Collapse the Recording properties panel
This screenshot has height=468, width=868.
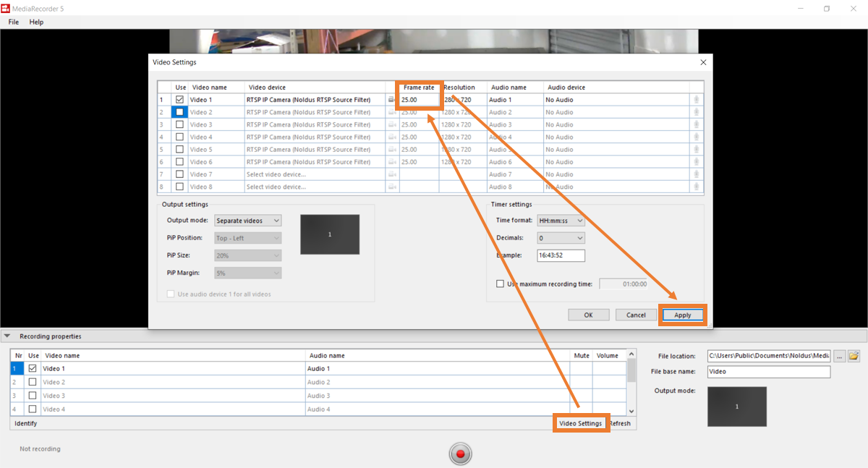7,336
